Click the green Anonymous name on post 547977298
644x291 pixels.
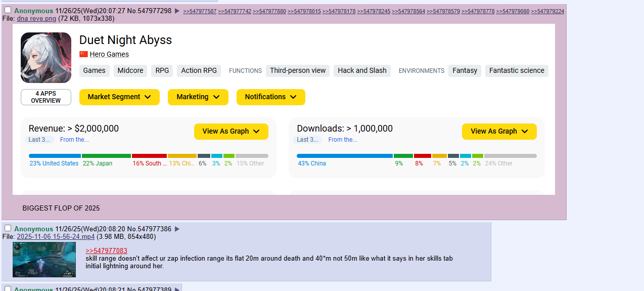[33, 11]
